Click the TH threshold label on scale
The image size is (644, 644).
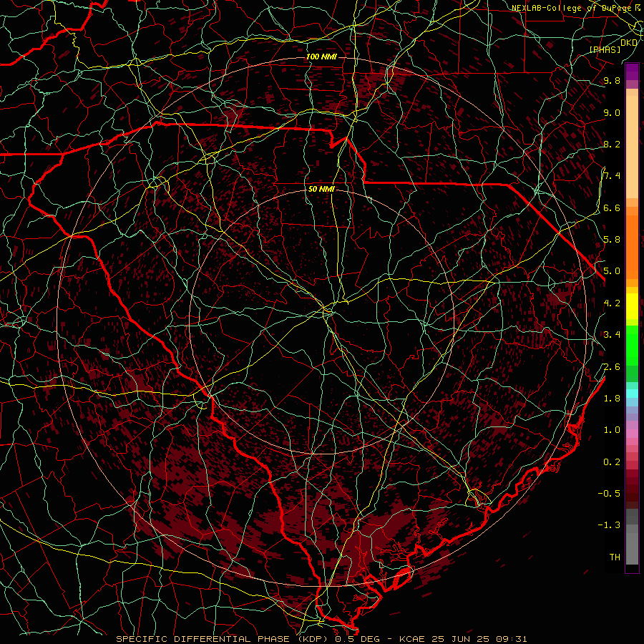(x=615, y=557)
